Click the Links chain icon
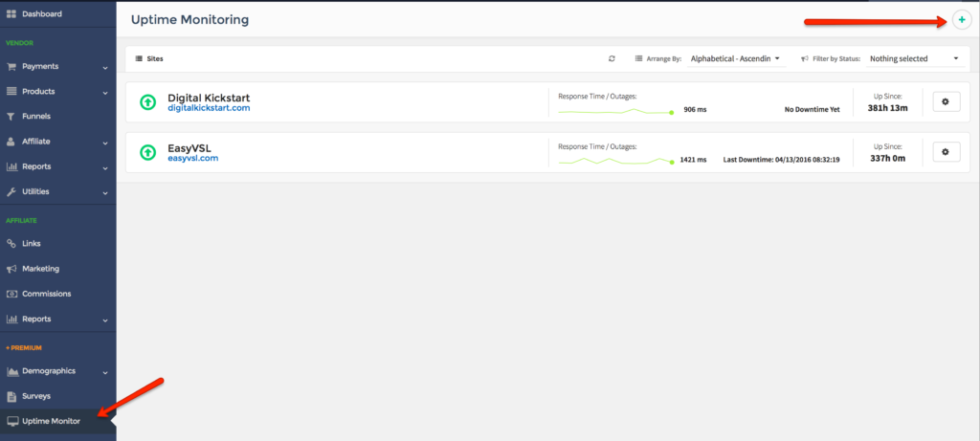Screen dimensions: 980x441 tap(11, 244)
